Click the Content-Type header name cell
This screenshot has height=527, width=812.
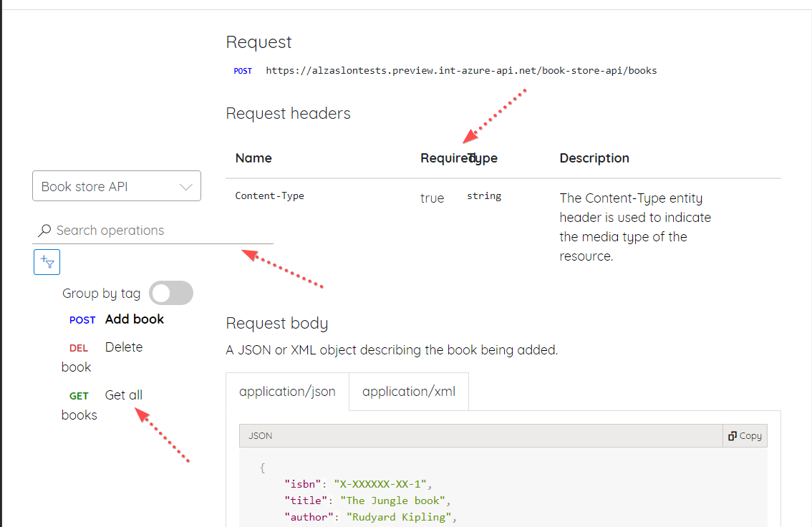tap(270, 195)
